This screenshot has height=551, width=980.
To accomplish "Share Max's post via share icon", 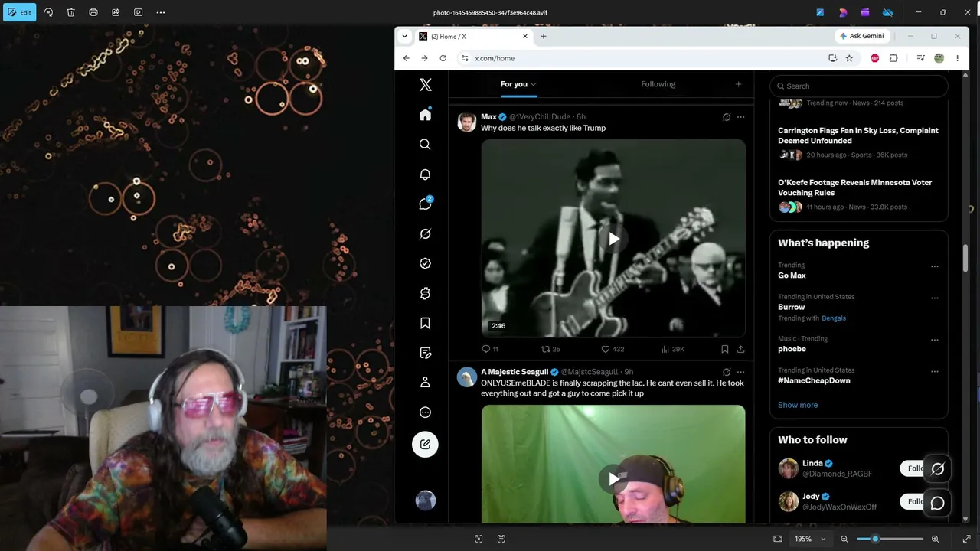I will click(x=740, y=349).
